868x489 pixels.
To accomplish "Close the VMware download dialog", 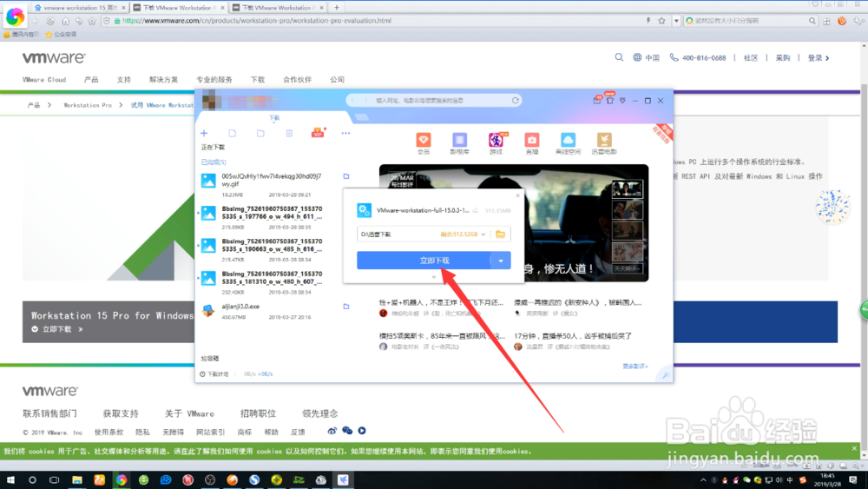I will click(x=517, y=195).
